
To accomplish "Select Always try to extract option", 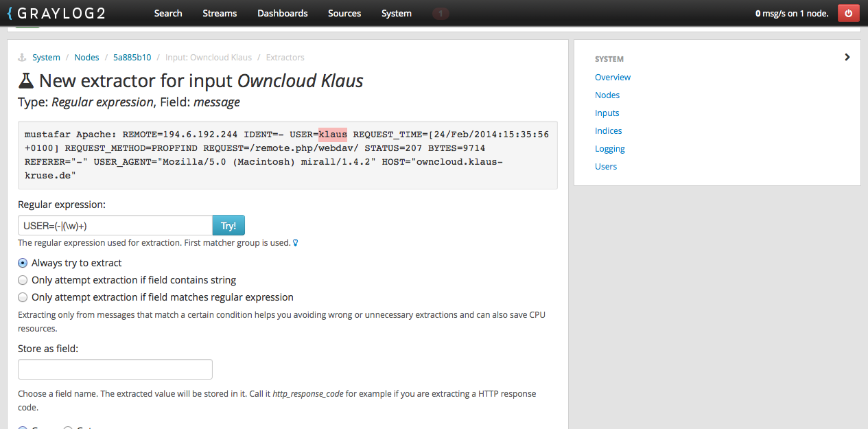I will click(23, 263).
